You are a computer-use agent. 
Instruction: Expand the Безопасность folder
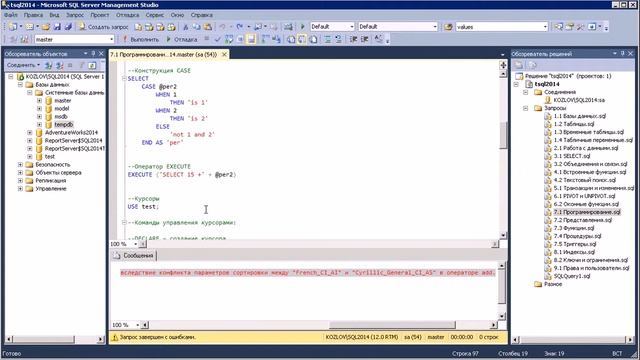(x=20, y=164)
